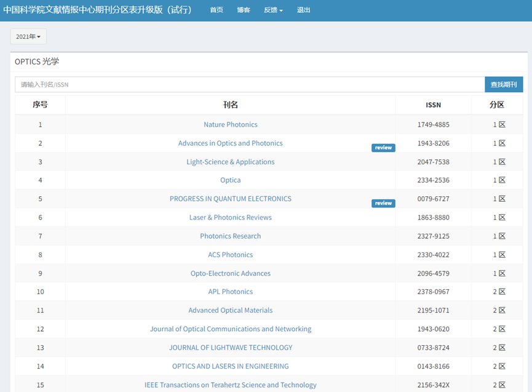Click 退出 to log out
The width and height of the screenshot is (532, 392).
303,10
